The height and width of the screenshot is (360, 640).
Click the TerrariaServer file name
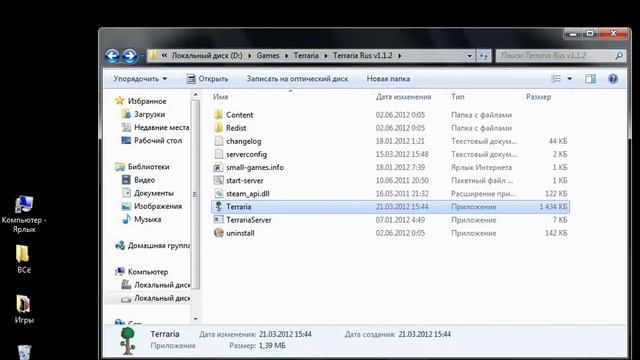pos(249,220)
